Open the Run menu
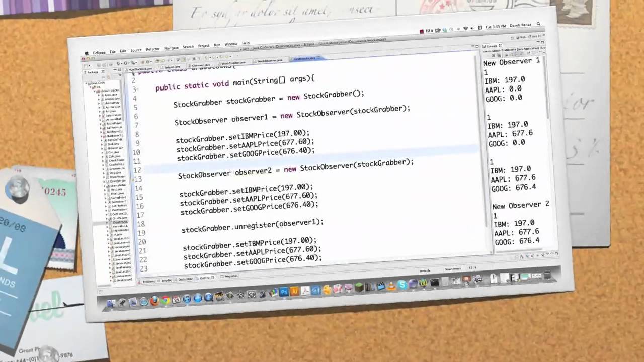This screenshot has height=362, width=644. pyautogui.click(x=217, y=45)
